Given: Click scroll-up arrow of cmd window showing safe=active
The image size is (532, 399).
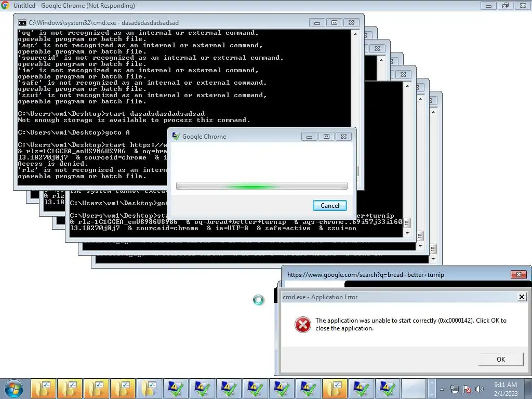Looking at the screenshot, I should pos(407,86).
